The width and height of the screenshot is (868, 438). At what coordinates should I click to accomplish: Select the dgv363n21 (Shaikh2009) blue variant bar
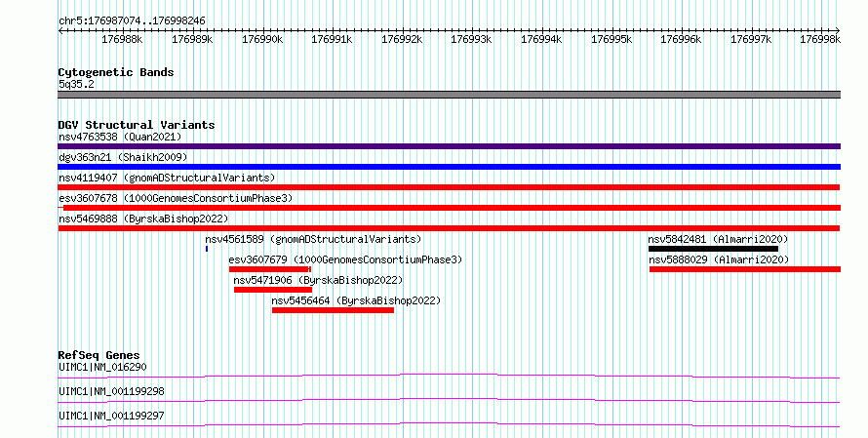449,167
